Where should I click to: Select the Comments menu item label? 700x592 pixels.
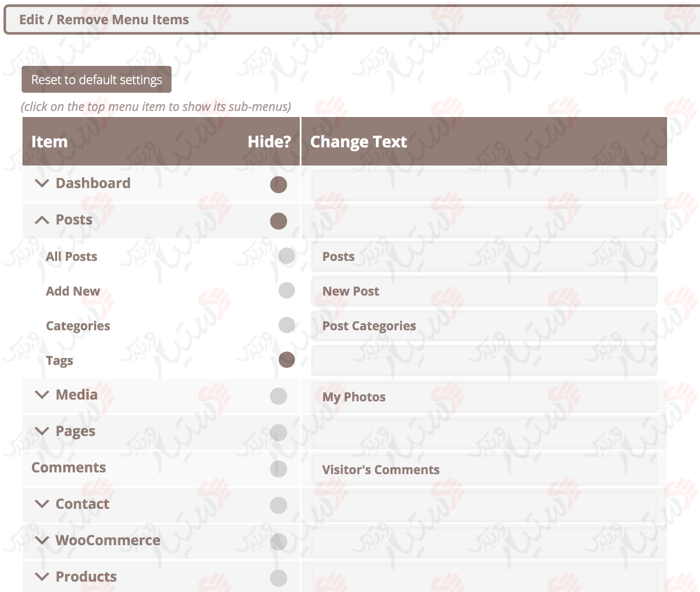coord(69,468)
